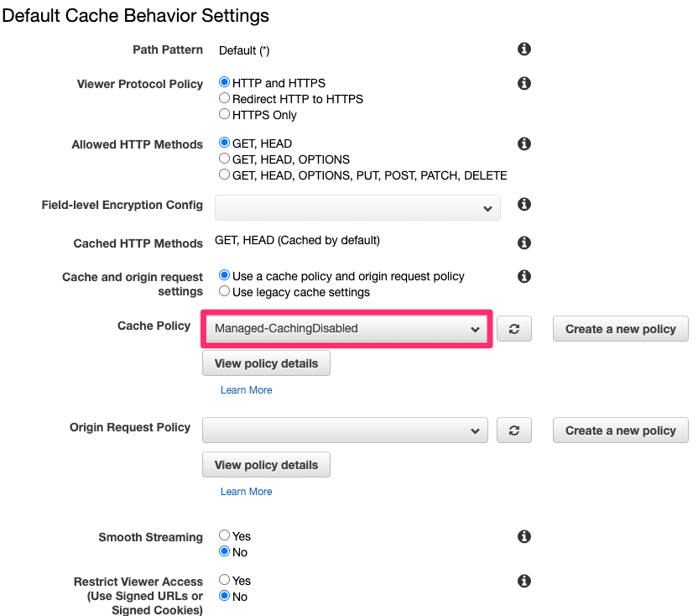The width and height of the screenshot is (698, 616).
Task: Refresh the Origin Request Policy list
Action: [514, 431]
